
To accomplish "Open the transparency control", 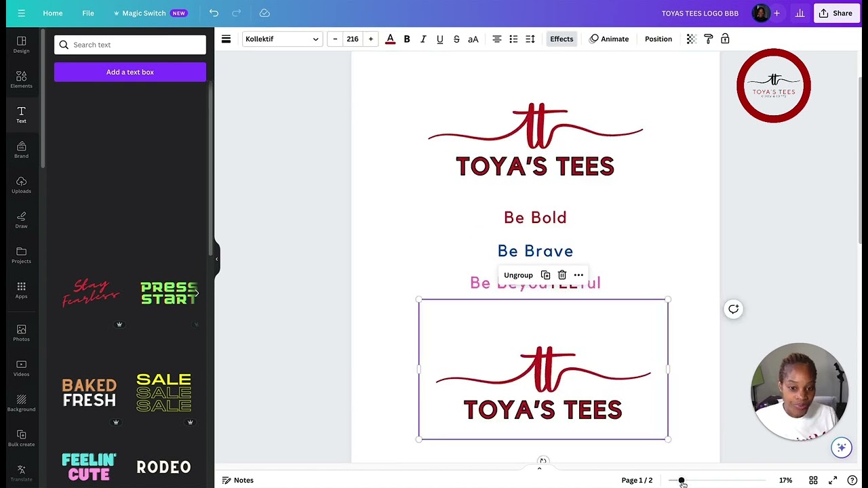I will [691, 39].
